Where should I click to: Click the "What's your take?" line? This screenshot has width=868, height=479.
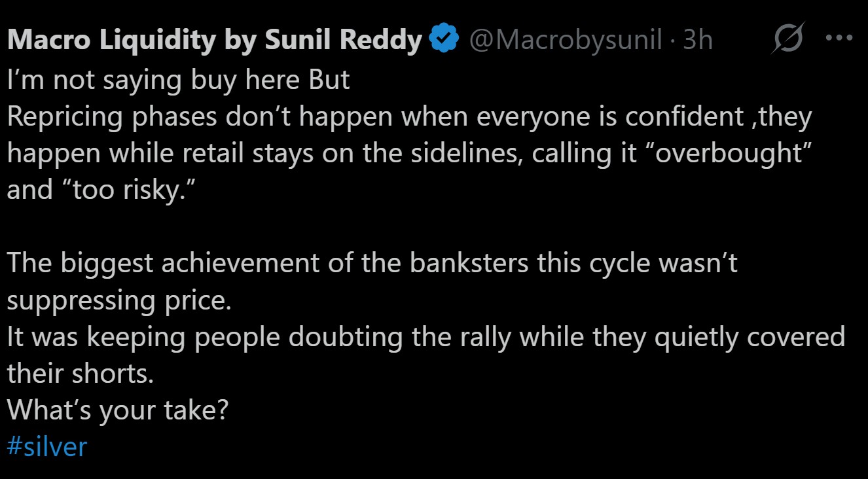tap(118, 410)
